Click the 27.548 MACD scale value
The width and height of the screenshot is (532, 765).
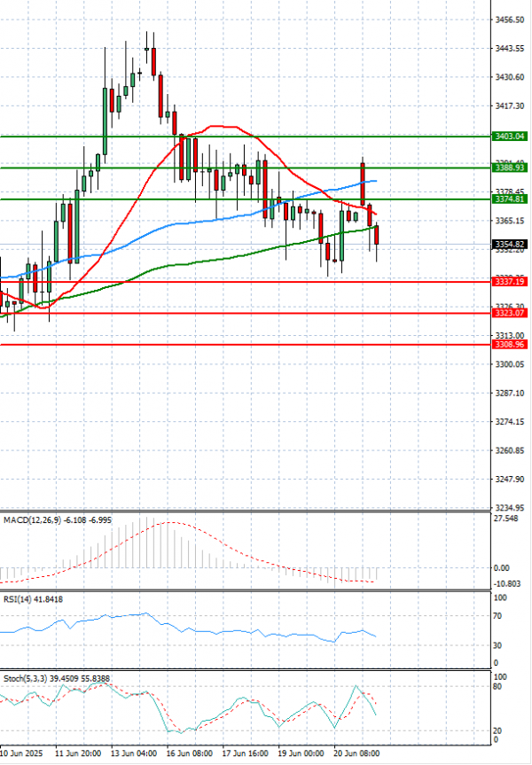pos(505,519)
